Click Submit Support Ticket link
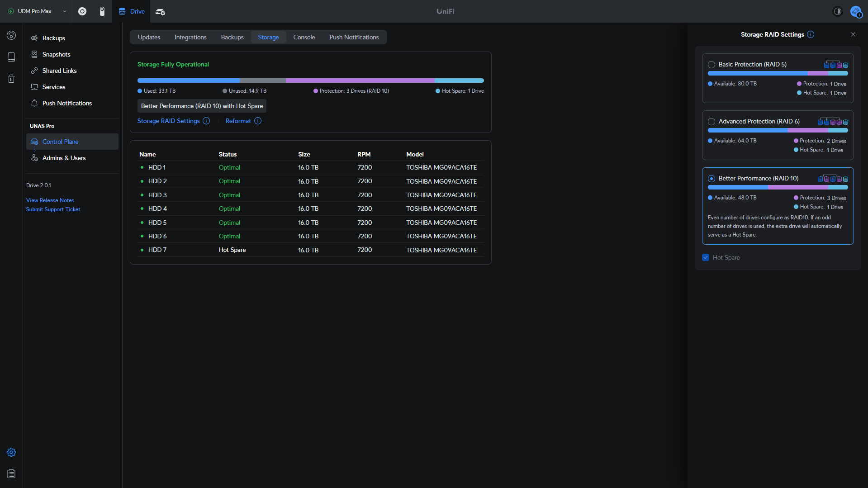The height and width of the screenshot is (488, 868). pyautogui.click(x=53, y=209)
